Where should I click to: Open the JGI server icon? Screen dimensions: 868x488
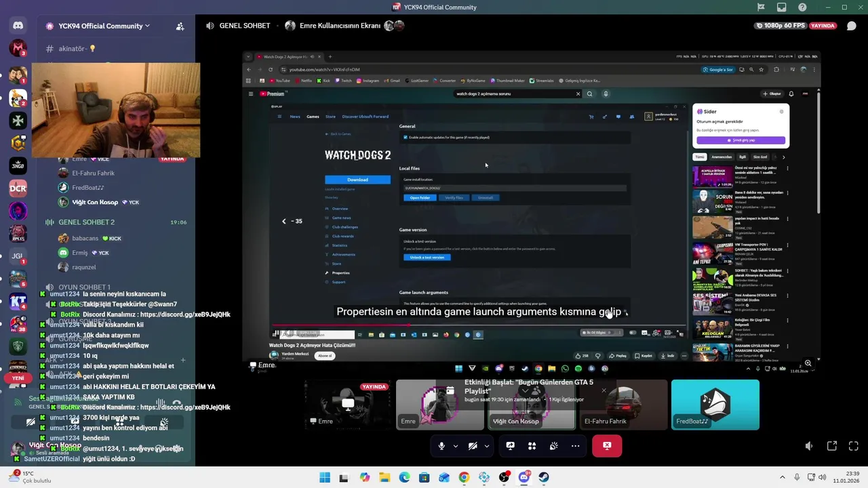pyautogui.click(x=18, y=256)
